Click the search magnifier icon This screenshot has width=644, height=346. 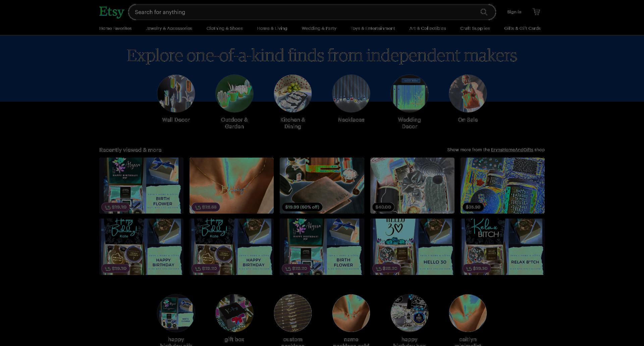click(x=484, y=12)
